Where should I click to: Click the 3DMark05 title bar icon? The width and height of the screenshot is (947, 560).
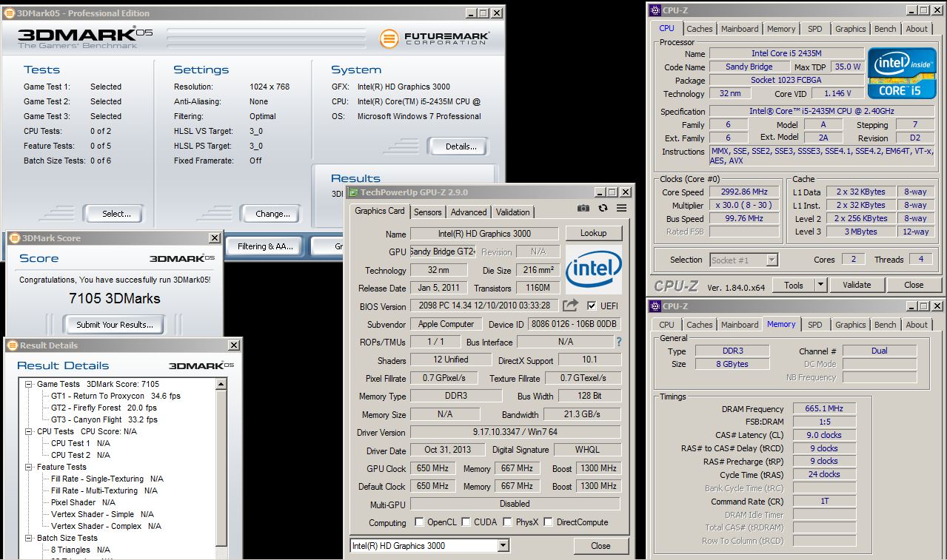(8, 13)
